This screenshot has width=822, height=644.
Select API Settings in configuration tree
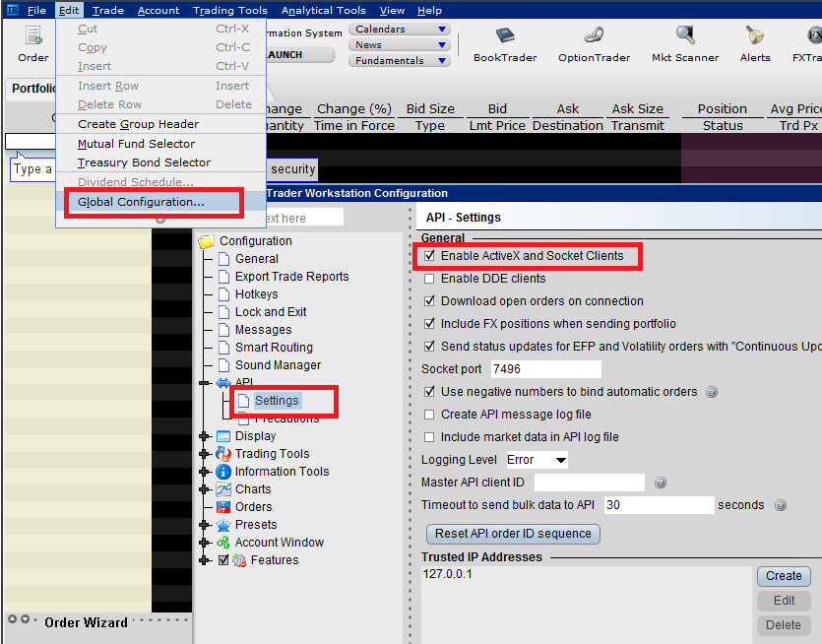tap(277, 401)
